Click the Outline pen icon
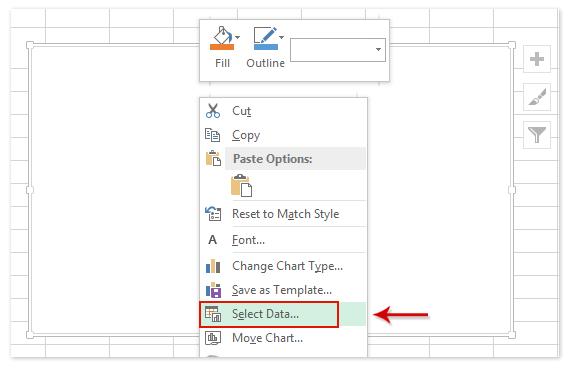 (x=265, y=38)
